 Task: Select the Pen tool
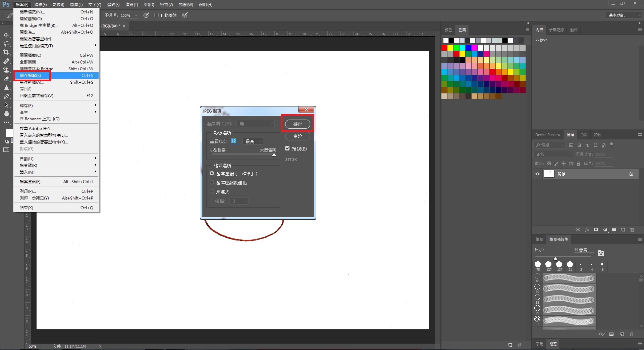click(6, 96)
